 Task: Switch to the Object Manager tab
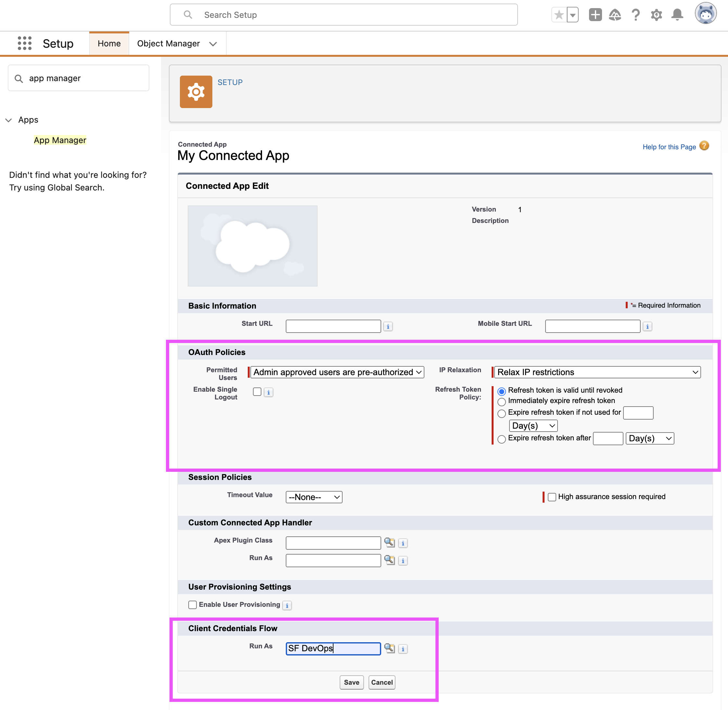[168, 43]
